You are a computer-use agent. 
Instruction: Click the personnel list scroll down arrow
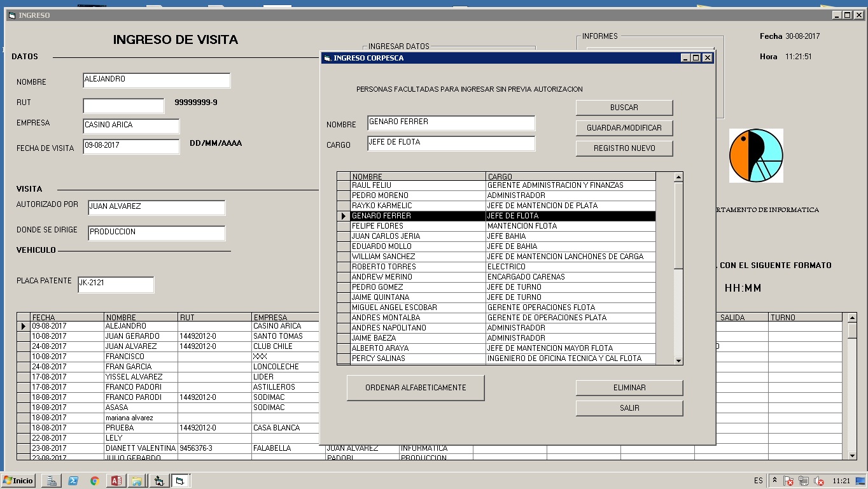click(678, 360)
